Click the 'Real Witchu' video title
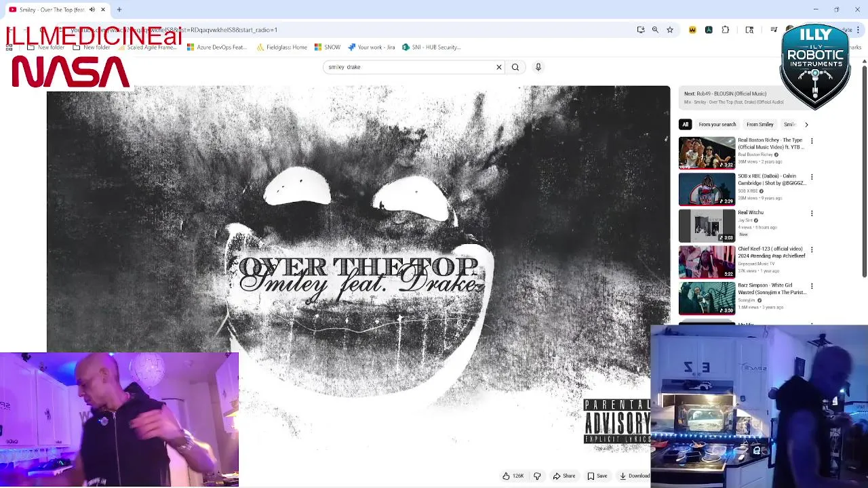The image size is (868, 488). coord(751,213)
